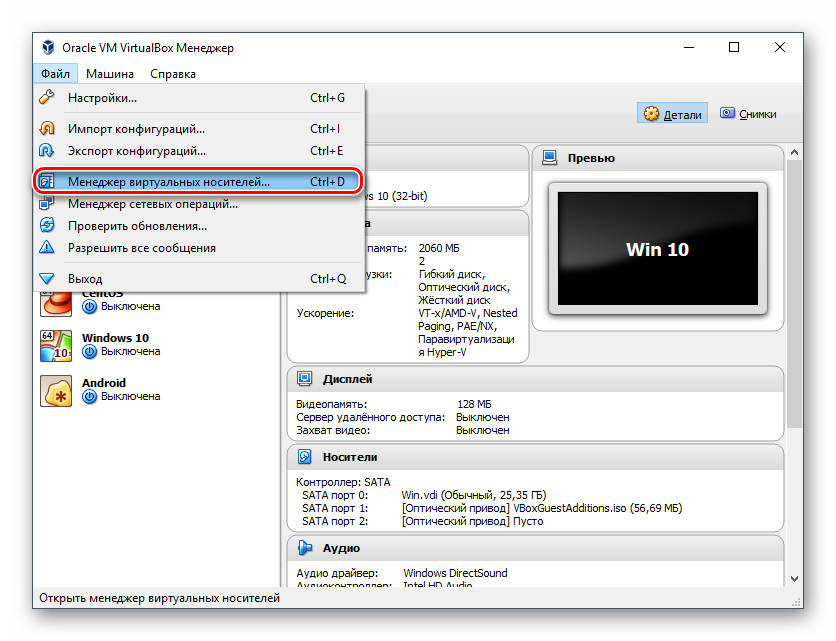Screen dimensions: 836x641
Task: Click the Windows DirectSound driver value
Action: 455,573
